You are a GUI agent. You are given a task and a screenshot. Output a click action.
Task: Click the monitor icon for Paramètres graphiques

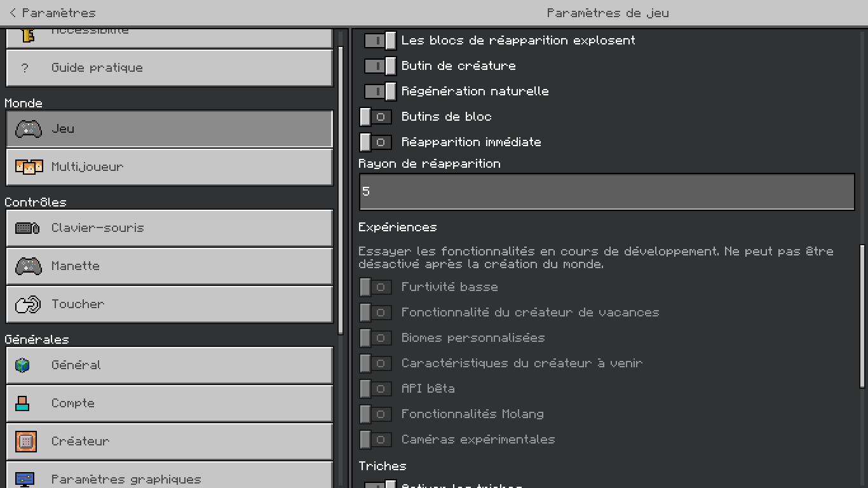coord(25,478)
